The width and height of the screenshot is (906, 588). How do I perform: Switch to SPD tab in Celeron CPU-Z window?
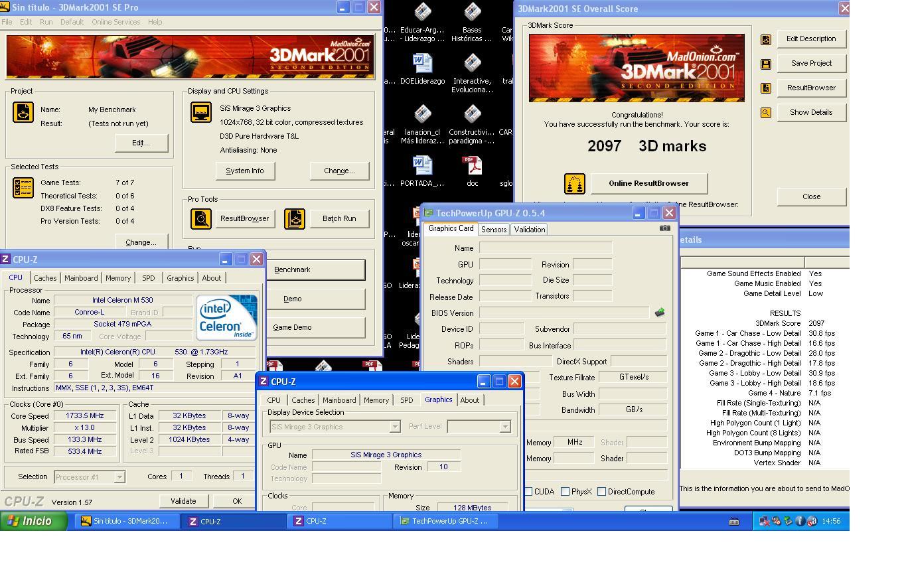pos(148,278)
